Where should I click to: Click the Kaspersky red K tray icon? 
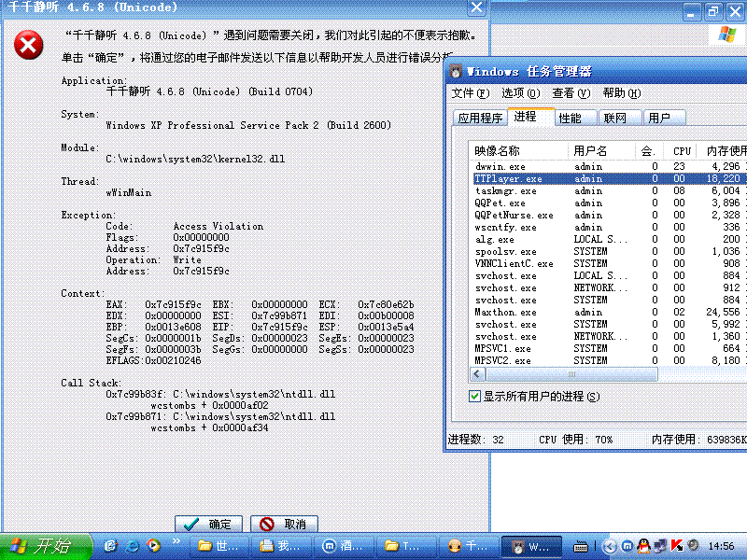coord(676,546)
